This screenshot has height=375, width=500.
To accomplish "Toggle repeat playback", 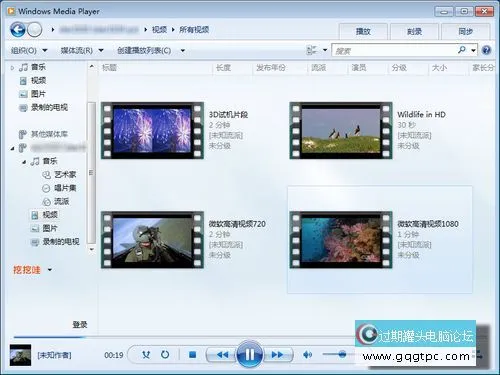I will tap(165, 355).
